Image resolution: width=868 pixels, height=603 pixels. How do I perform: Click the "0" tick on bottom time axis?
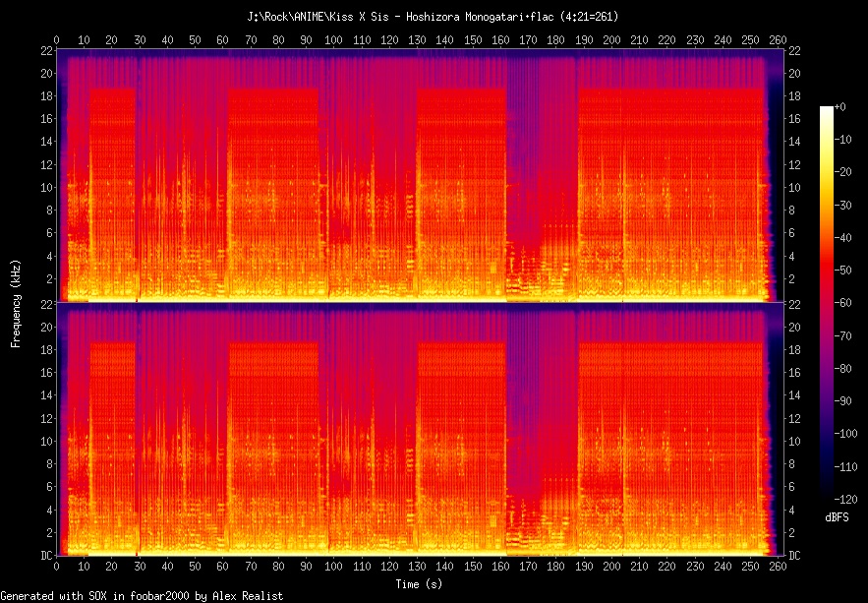(x=56, y=567)
